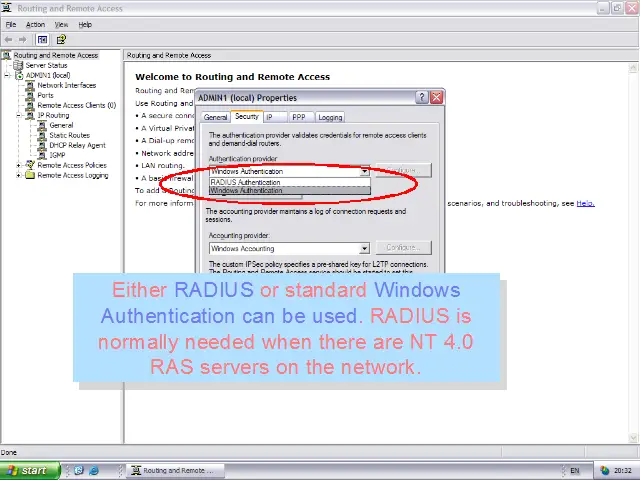
Task: Click the Authentication provider dropdown arrow
Action: click(x=364, y=171)
